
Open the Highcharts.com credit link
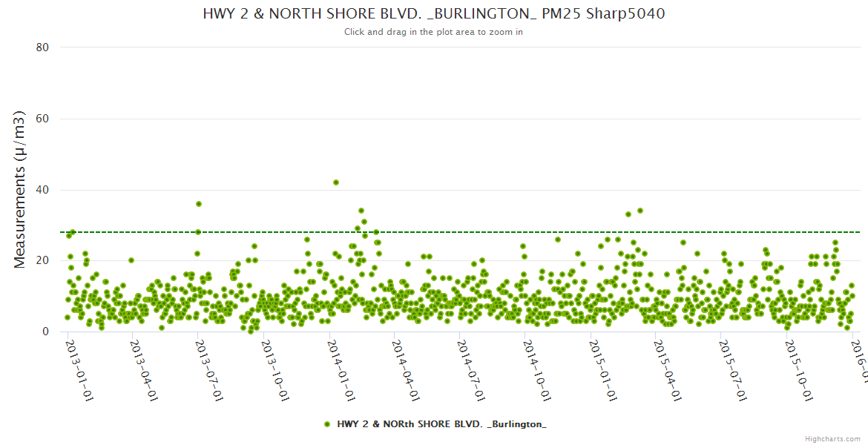pos(834,438)
